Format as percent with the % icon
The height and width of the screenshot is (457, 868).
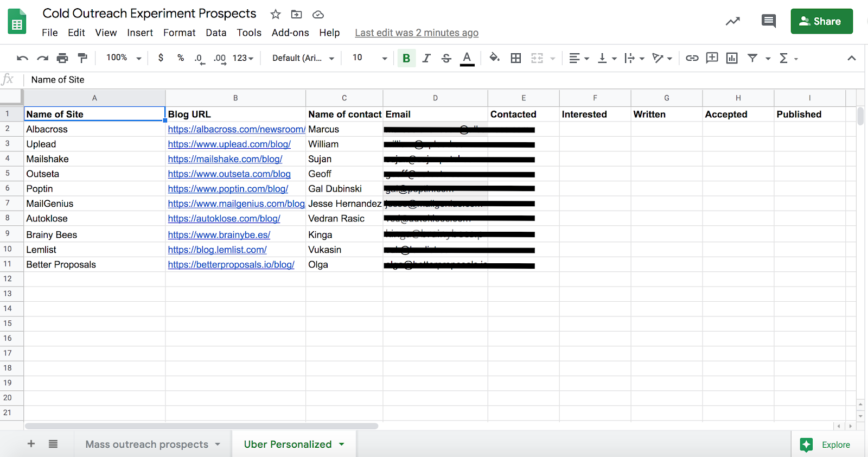181,58
